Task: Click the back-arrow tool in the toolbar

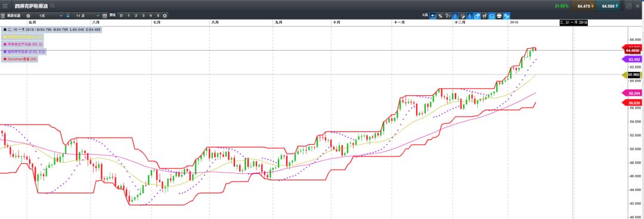Action: (433, 15)
